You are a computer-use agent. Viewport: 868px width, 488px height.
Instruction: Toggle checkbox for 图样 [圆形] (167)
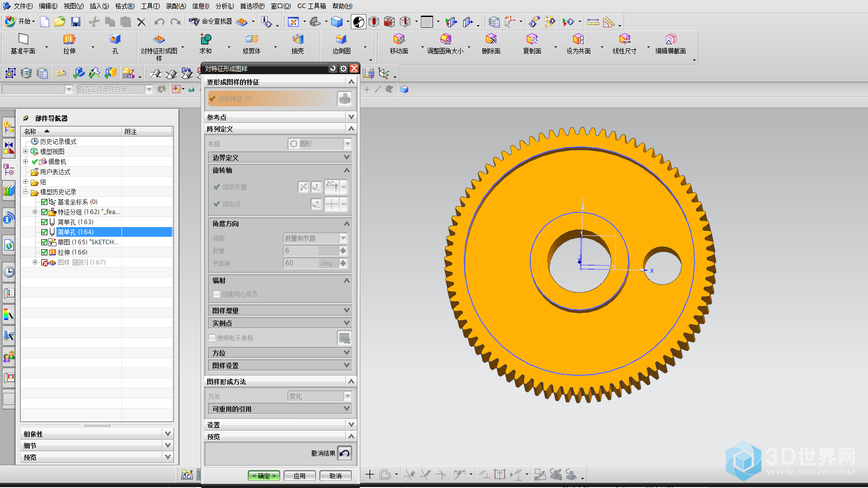[x=44, y=262]
